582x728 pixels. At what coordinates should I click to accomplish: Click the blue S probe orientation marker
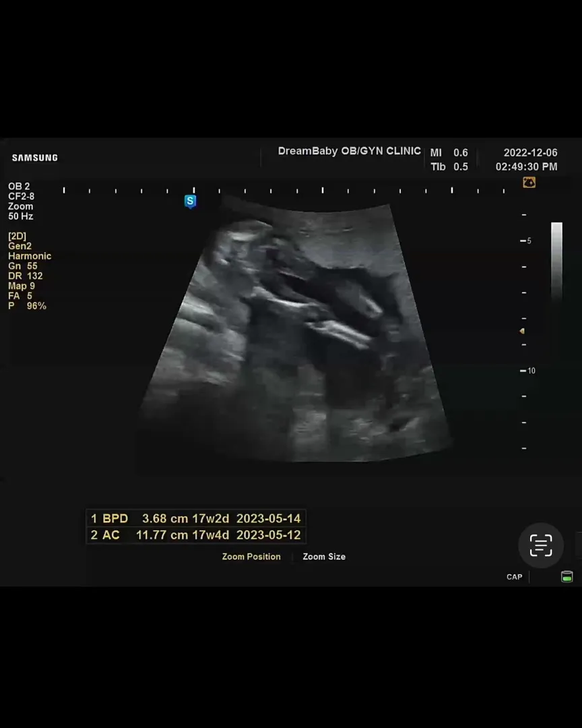point(190,202)
